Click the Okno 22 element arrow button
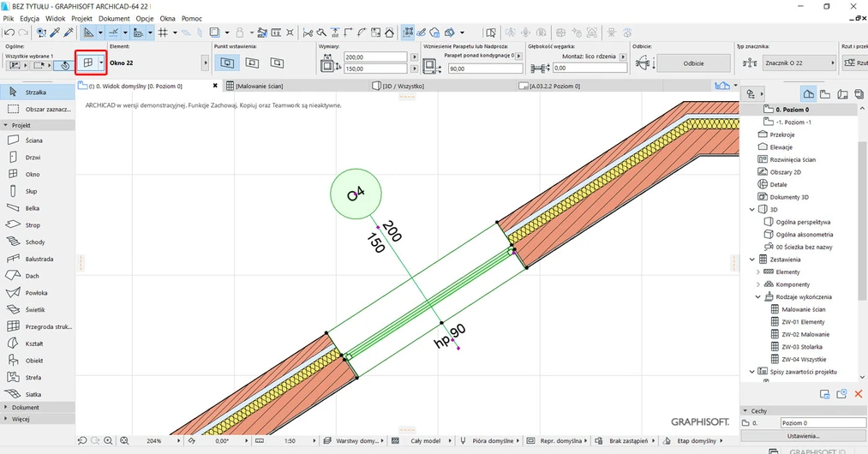 pos(206,63)
